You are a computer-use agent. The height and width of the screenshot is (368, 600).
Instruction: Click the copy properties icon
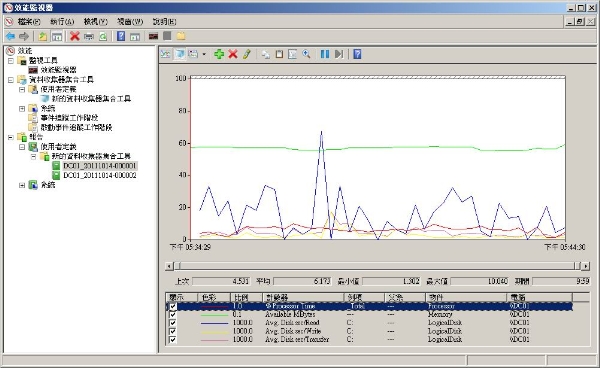[266, 54]
